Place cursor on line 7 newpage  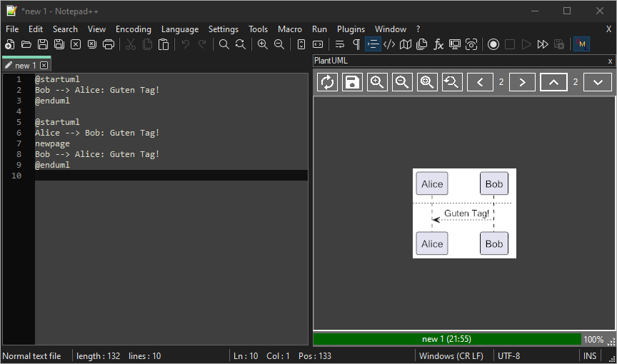click(x=52, y=143)
